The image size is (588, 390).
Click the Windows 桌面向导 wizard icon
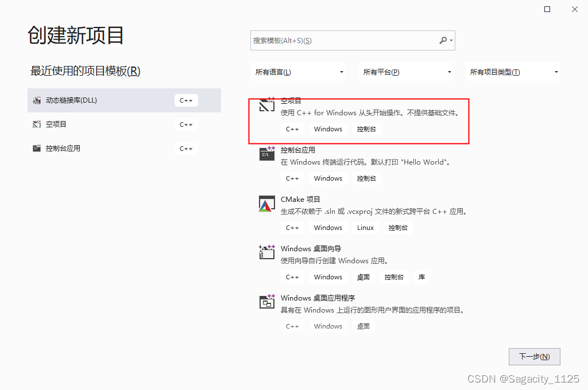[266, 252]
